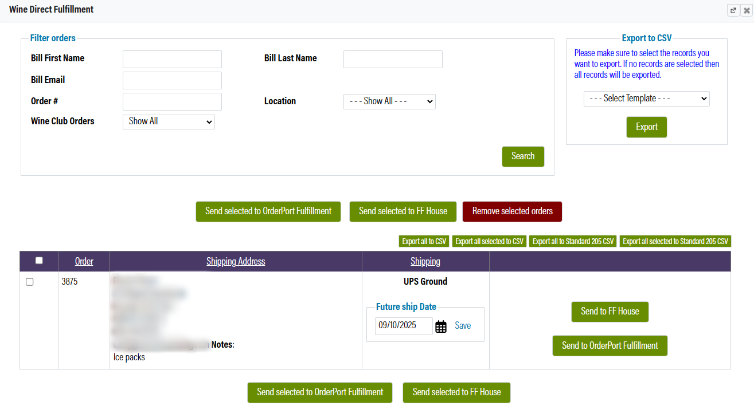Viewport: 754px width, 409px height.
Task: Click Export all to Standard 205 CSV
Action: pos(573,241)
